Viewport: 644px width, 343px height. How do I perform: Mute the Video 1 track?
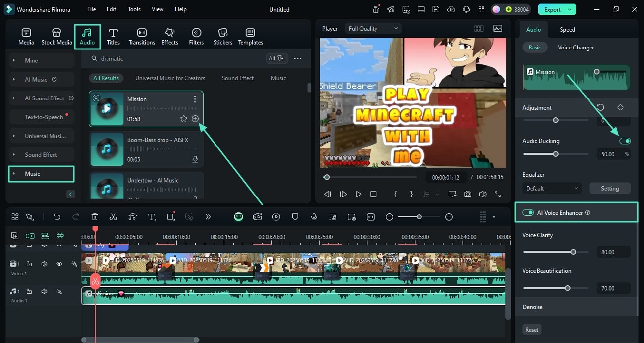click(44, 264)
